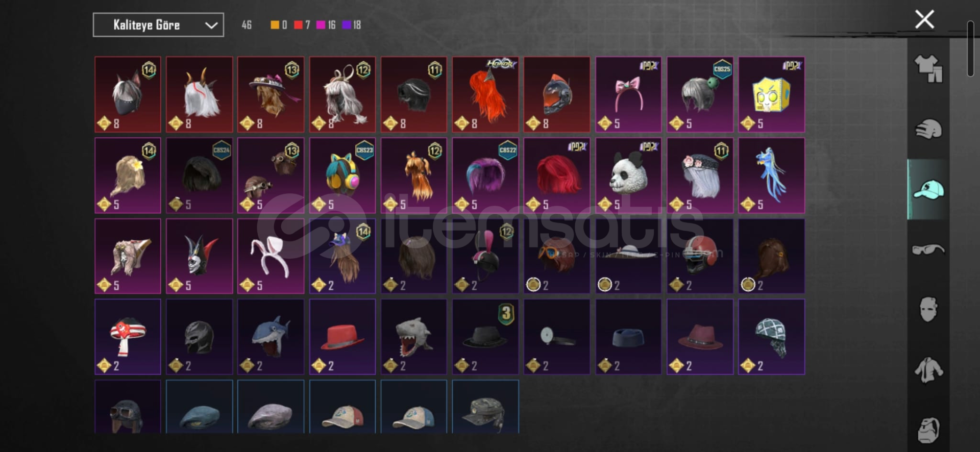
Task: Click the vertical scrollbar handle
Action: 970,49
